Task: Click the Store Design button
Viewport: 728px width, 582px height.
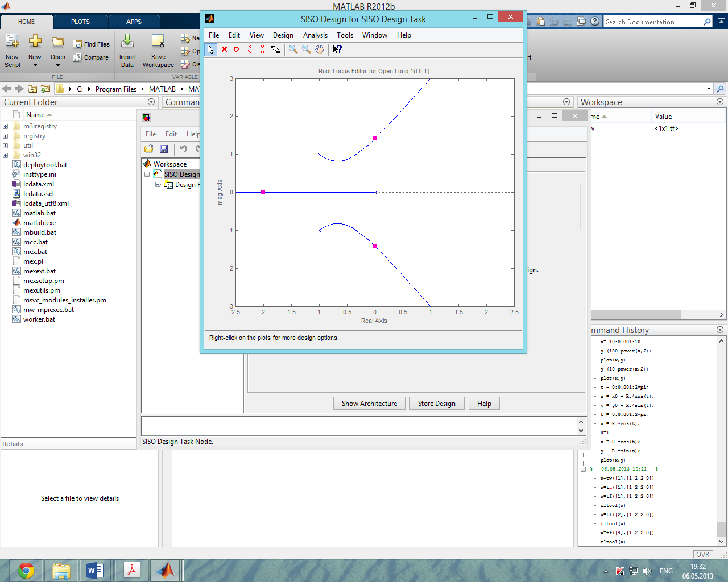Action: 437,404
